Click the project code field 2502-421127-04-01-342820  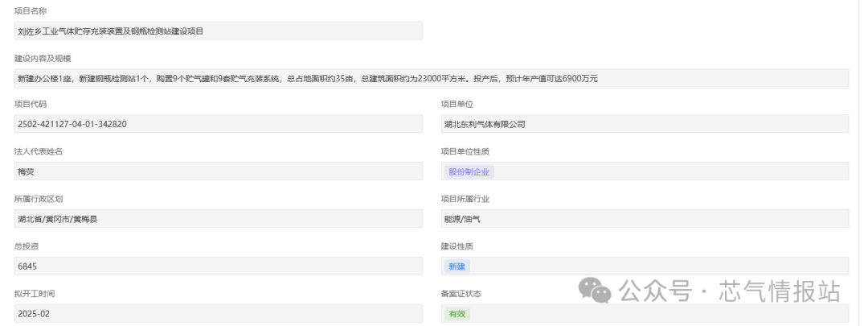click(218, 125)
